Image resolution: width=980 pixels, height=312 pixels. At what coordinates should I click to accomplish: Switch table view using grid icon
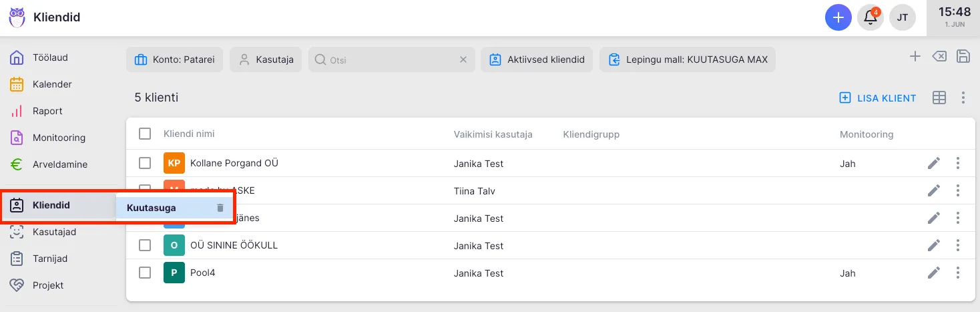coord(939,98)
